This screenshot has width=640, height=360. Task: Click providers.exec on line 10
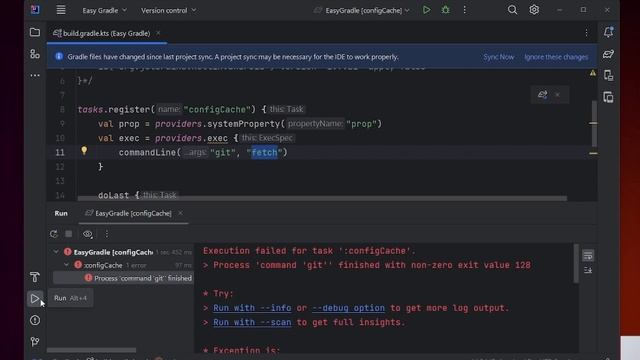tap(191, 138)
